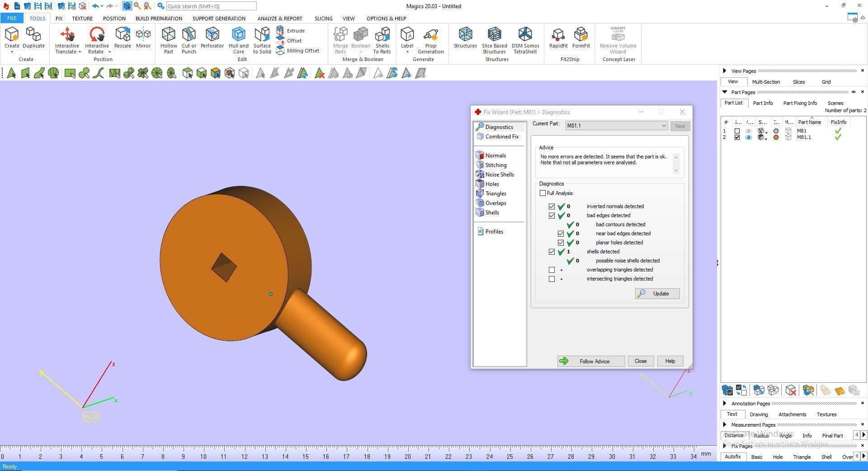868x471 pixels.
Task: Open the Hollow Part tool
Action: pyautogui.click(x=169, y=40)
